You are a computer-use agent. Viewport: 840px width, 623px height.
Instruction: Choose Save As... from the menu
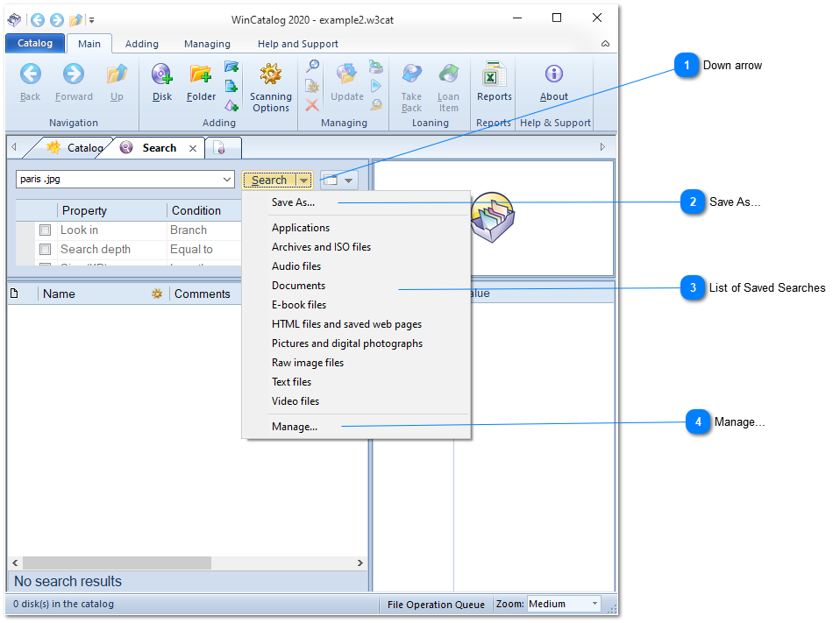pos(293,202)
